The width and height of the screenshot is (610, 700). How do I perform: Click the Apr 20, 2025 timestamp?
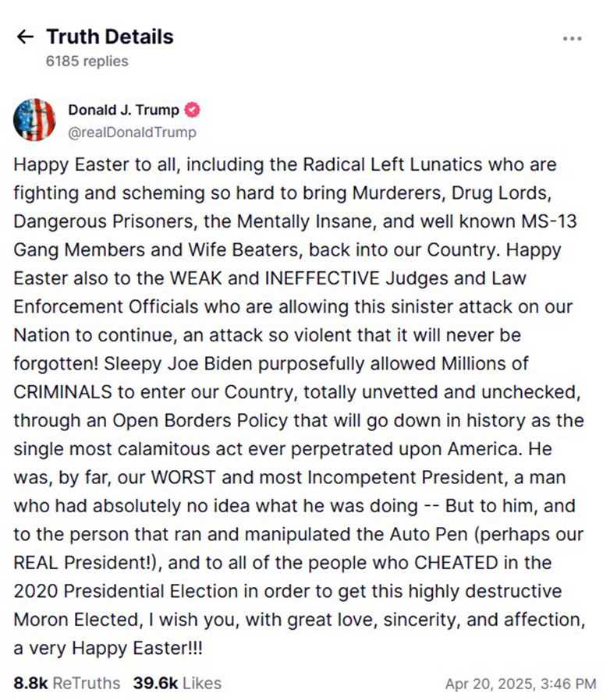pos(520,684)
